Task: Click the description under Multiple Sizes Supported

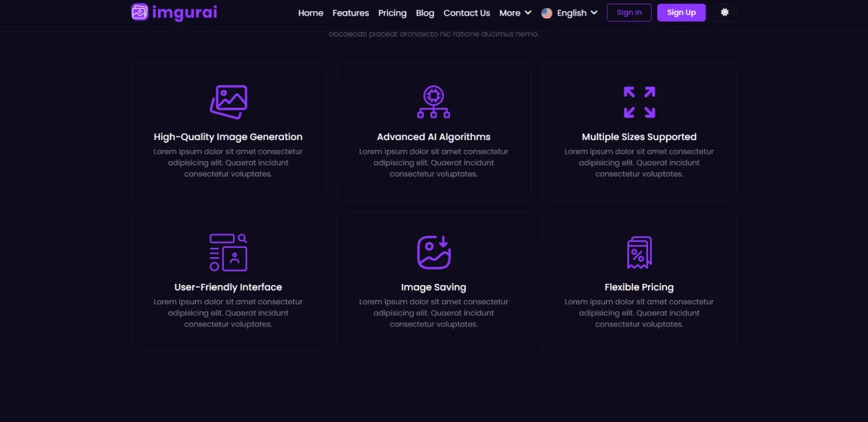Action: pos(639,163)
